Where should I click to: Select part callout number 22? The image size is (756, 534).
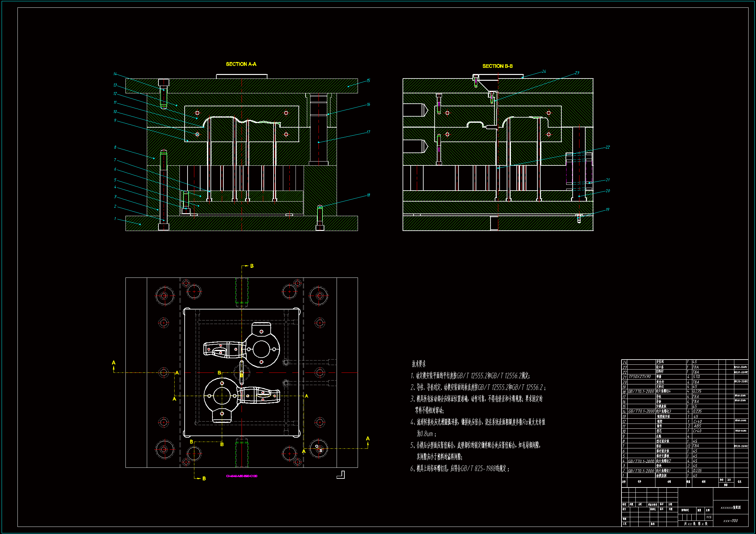608,147
